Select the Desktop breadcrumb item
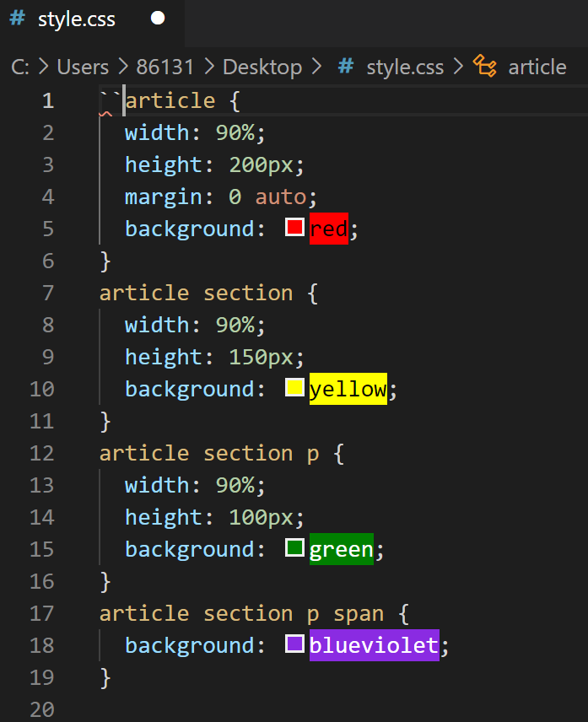This screenshot has width=588, height=722. 262,67
